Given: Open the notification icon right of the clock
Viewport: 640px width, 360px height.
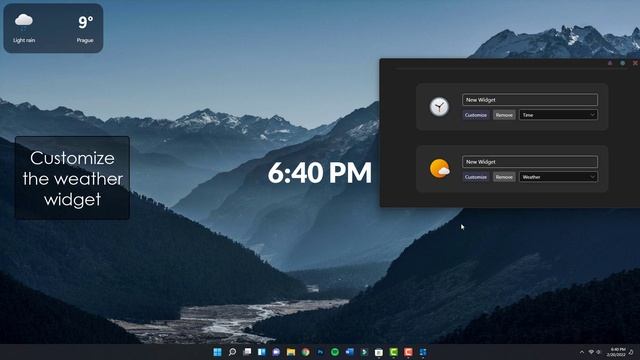Looking at the screenshot, I should (x=631, y=352).
